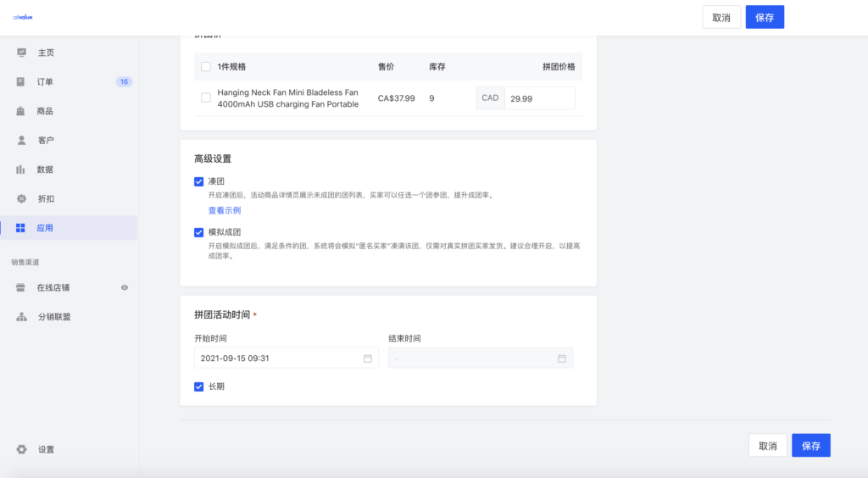Click bottom 取消 cancel button
This screenshot has width=868, height=478.
768,445
